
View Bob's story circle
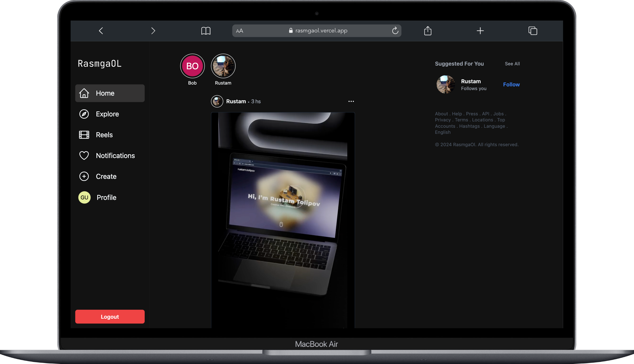pos(192,66)
